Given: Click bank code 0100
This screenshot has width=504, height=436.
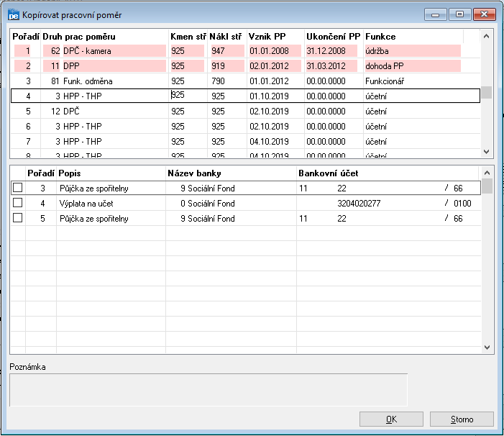Looking at the screenshot, I should (462, 203).
